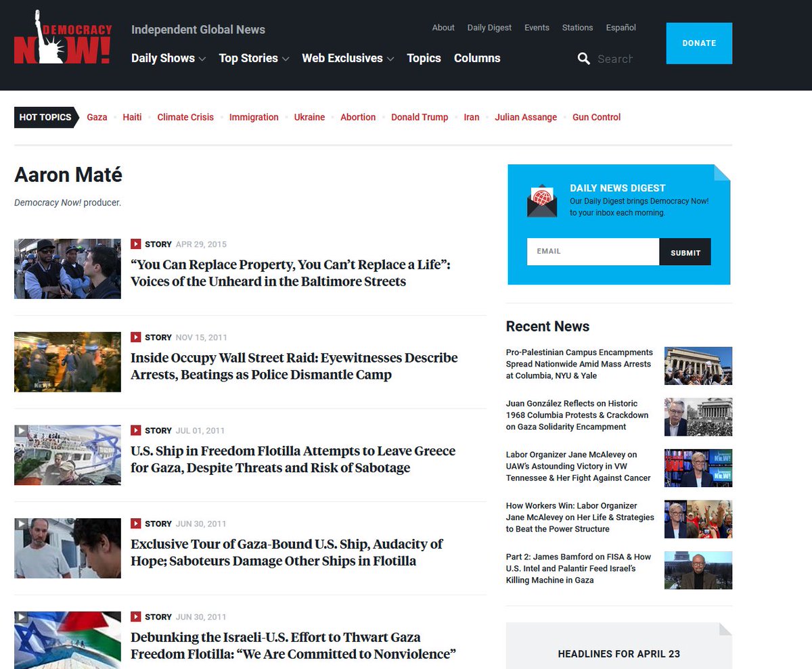Screen dimensions: 812x669
Task: Go to the Daily Digest page
Action: click(489, 28)
